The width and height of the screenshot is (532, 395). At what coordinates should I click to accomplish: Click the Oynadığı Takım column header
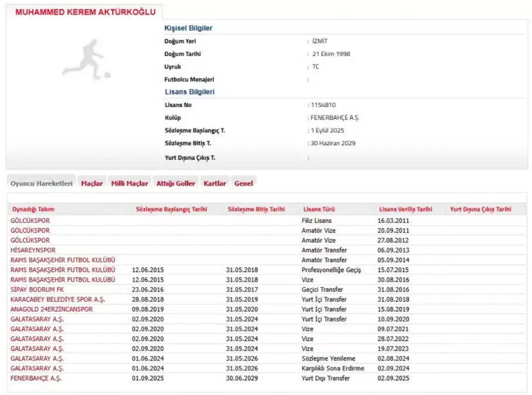pyautogui.click(x=33, y=209)
